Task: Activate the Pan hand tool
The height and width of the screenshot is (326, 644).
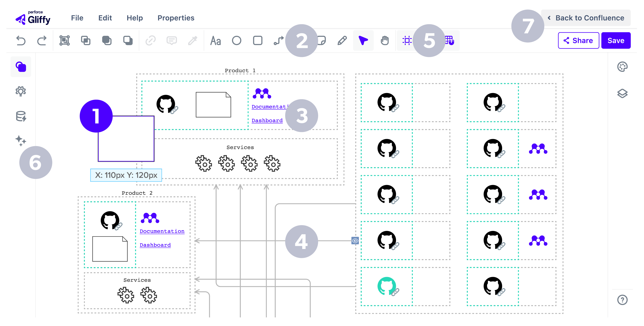Action: tap(385, 41)
